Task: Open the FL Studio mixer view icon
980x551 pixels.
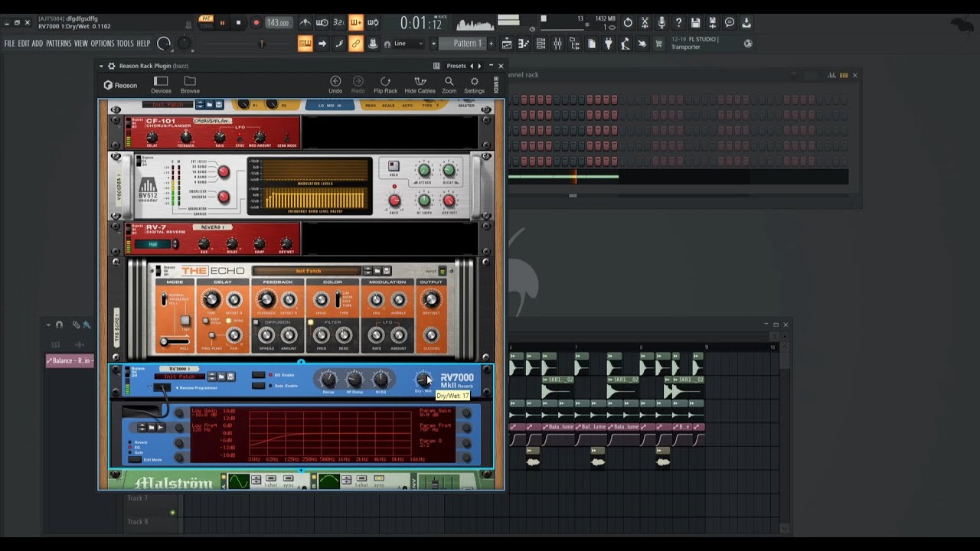Action: coord(557,44)
